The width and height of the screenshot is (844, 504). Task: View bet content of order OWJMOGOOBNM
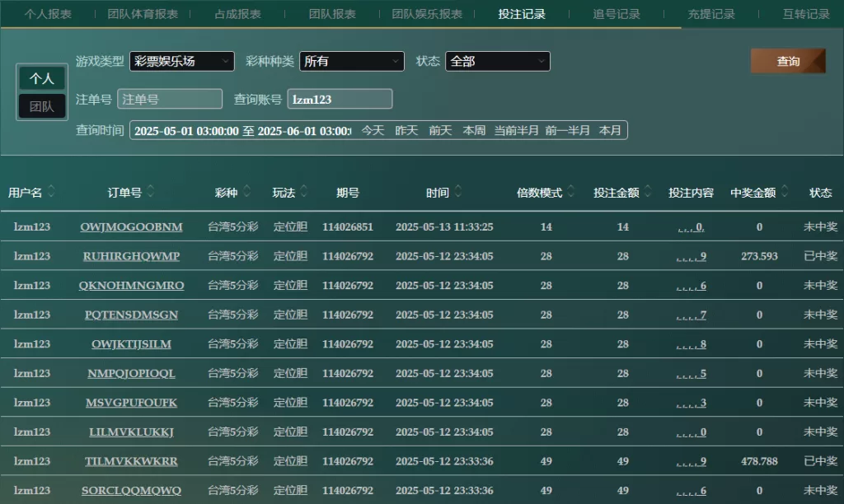[x=692, y=227]
